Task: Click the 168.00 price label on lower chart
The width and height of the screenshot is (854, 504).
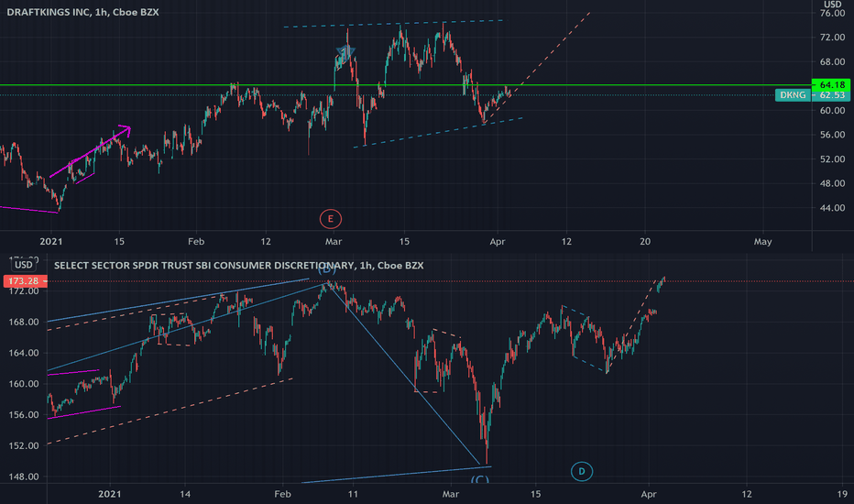Action: (24, 322)
